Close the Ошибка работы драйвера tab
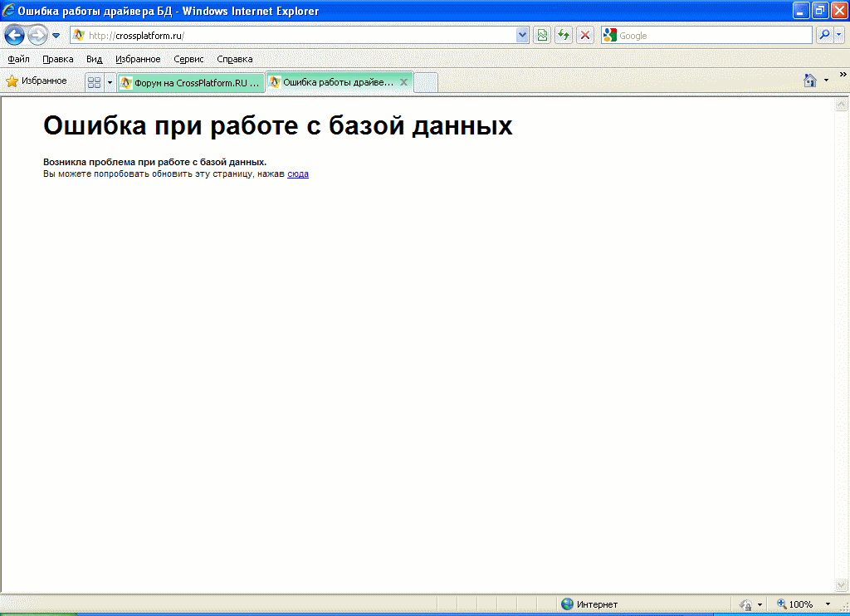The image size is (850, 616). [403, 82]
